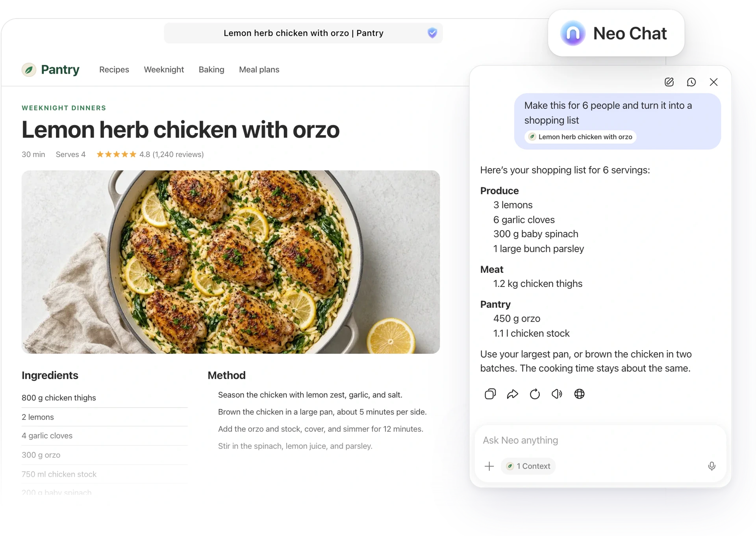Go to the Weeknight section
This screenshot has height=536, width=756.
point(164,70)
